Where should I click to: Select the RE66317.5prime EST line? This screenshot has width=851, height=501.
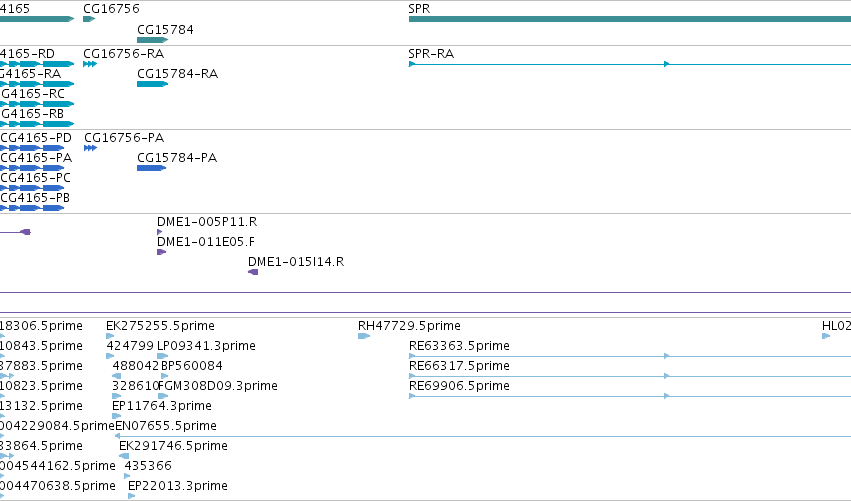pyautogui.click(x=630, y=376)
